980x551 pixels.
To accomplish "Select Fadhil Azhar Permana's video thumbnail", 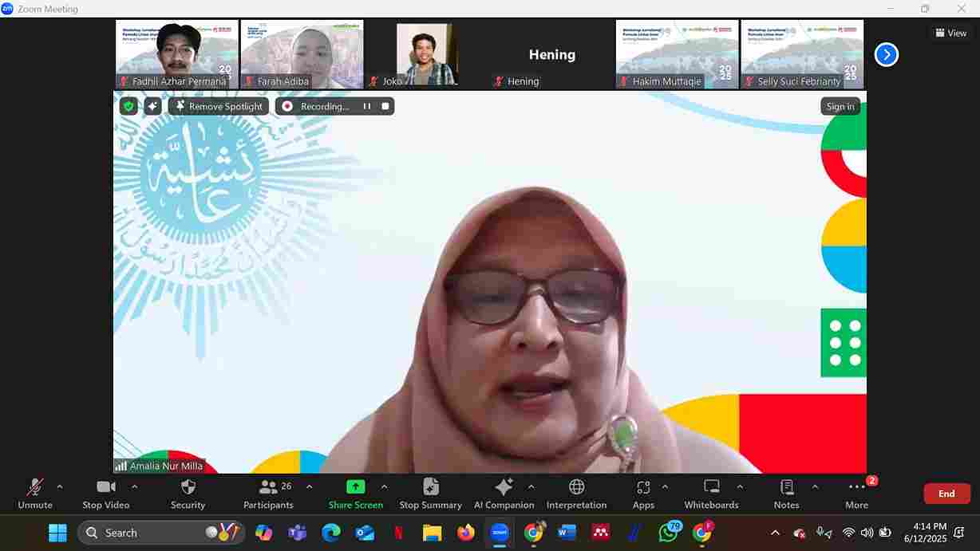I will tap(176, 53).
